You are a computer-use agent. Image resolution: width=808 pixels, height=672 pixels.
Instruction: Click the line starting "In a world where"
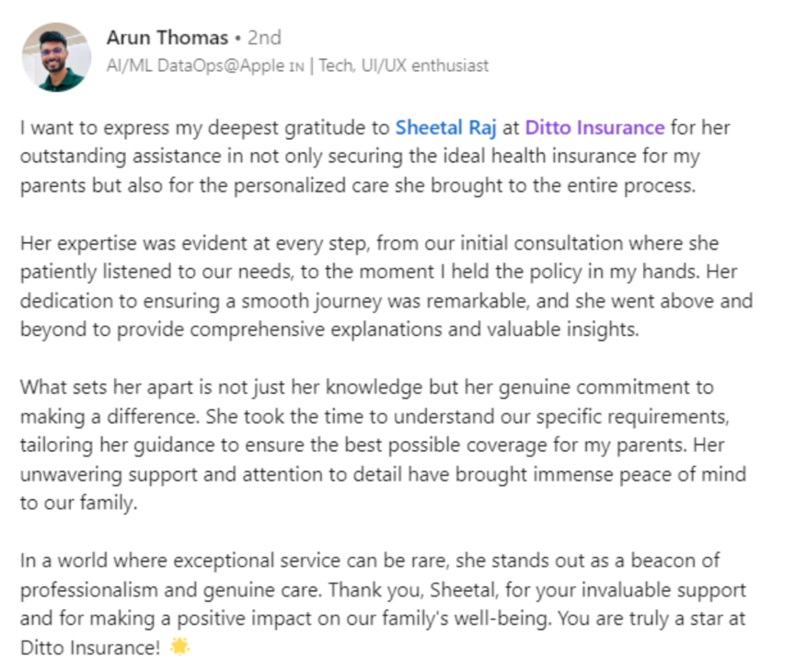pyautogui.click(x=368, y=561)
